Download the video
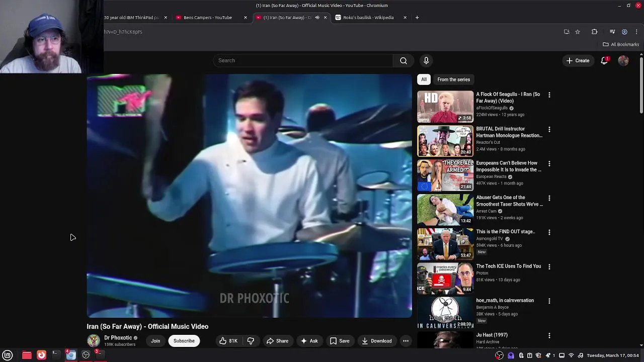 [x=376, y=341]
